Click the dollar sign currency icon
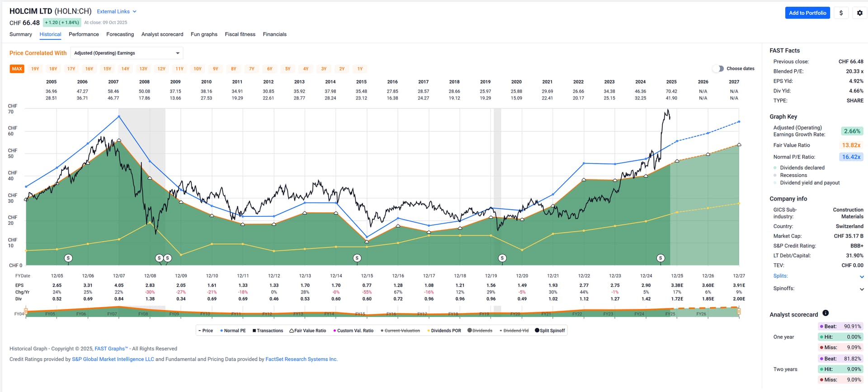 click(x=841, y=13)
